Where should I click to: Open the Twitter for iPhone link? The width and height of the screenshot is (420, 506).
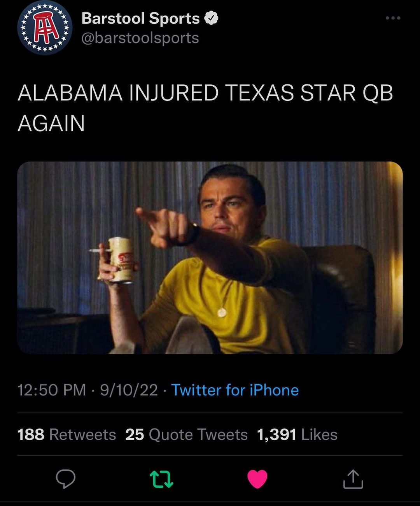click(x=235, y=390)
